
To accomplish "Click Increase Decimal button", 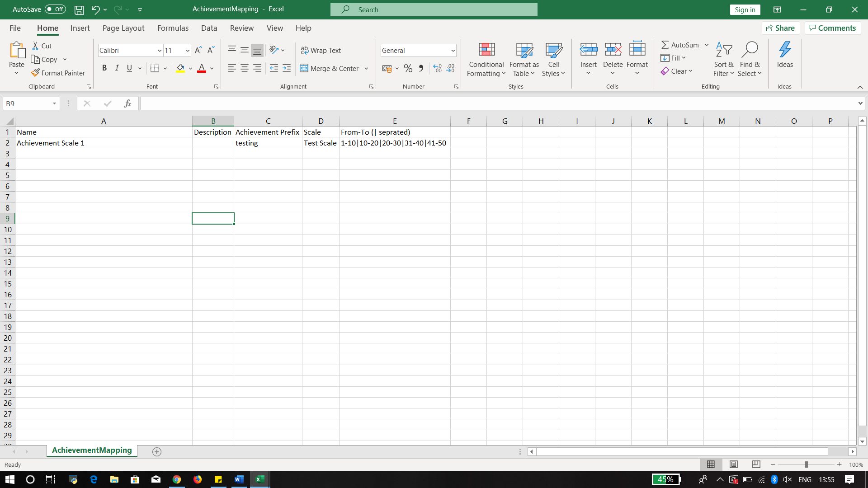I will [x=437, y=68].
